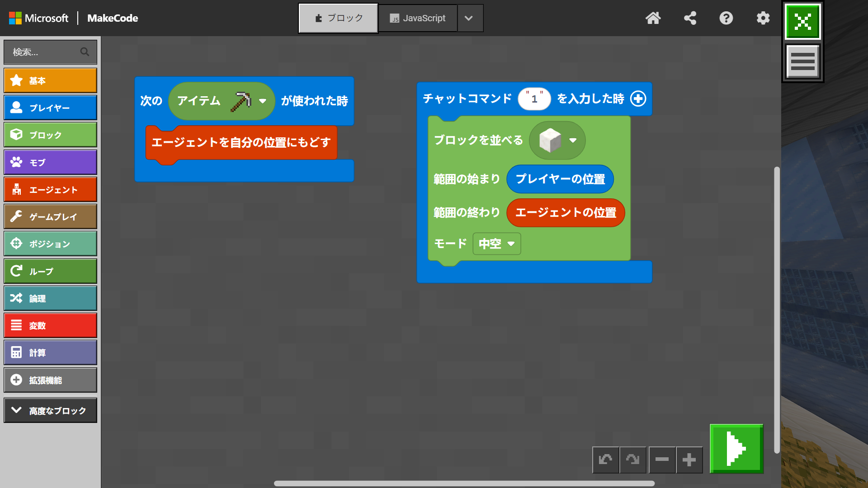The image size is (868, 488).
Task: Open the ポジション block category
Action: [x=50, y=244]
